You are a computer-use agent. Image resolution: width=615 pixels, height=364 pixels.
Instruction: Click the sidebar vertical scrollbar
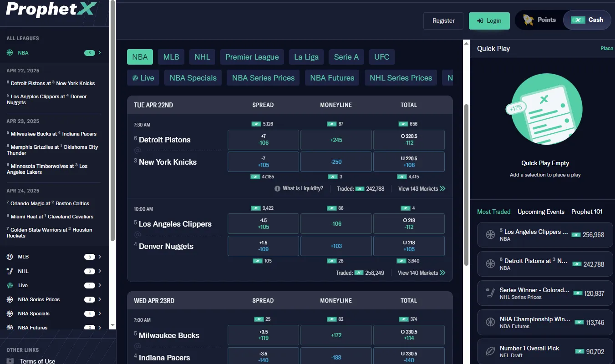click(x=113, y=121)
